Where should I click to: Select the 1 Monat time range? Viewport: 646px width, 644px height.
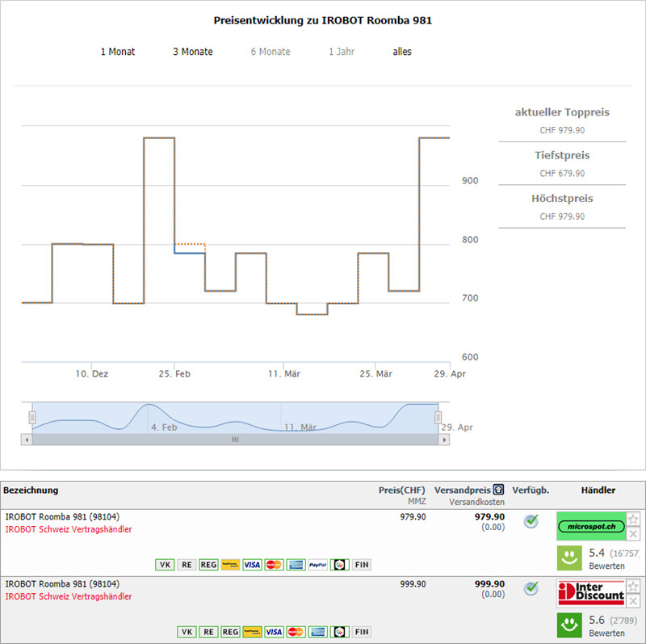click(118, 52)
